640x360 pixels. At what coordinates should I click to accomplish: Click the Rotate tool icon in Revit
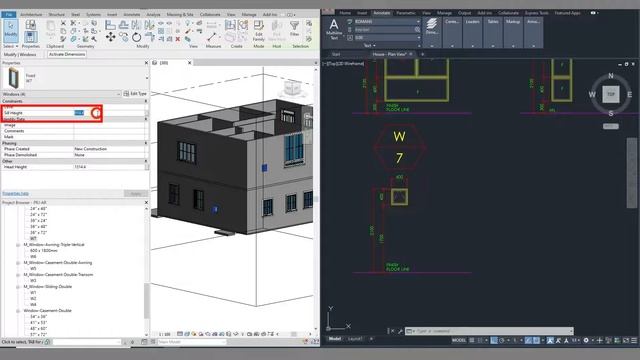(136, 38)
